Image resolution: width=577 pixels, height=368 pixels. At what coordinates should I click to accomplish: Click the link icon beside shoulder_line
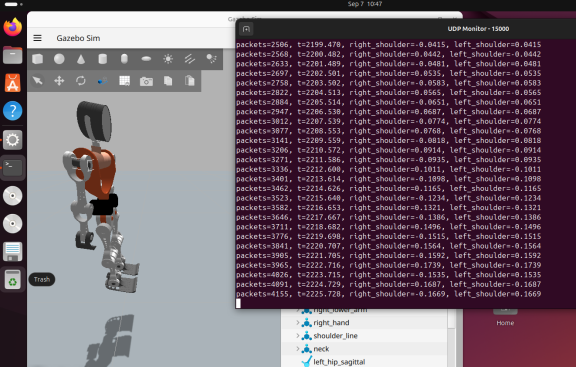307,336
